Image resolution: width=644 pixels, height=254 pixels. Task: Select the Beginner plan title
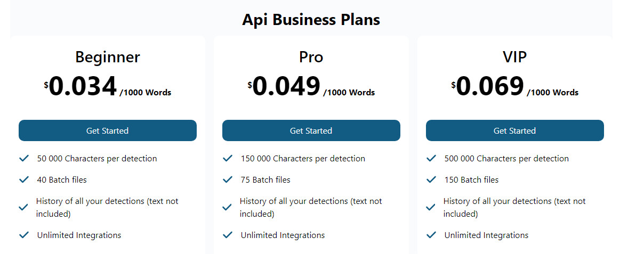coord(108,57)
